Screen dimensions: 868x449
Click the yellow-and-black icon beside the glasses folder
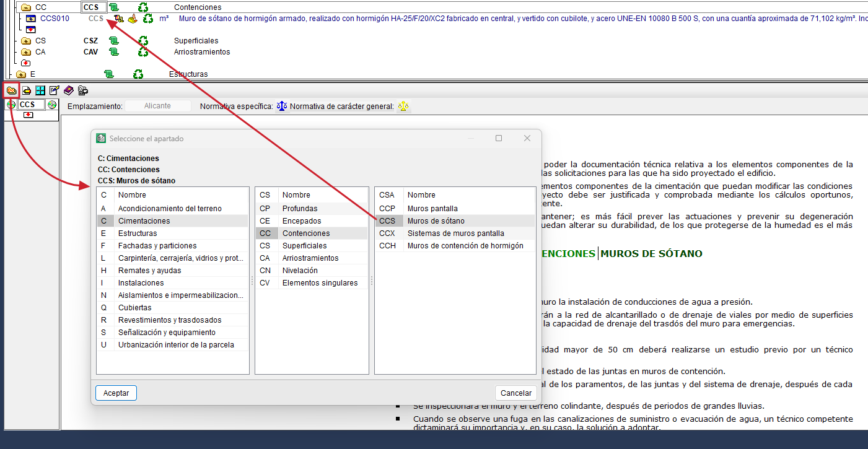[27, 90]
